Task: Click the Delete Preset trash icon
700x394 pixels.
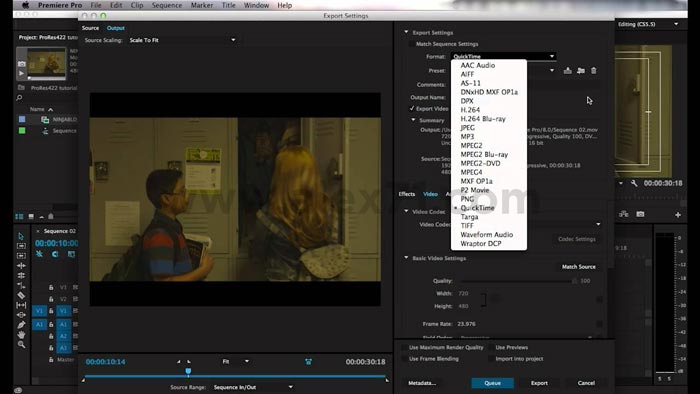Action: coord(594,71)
